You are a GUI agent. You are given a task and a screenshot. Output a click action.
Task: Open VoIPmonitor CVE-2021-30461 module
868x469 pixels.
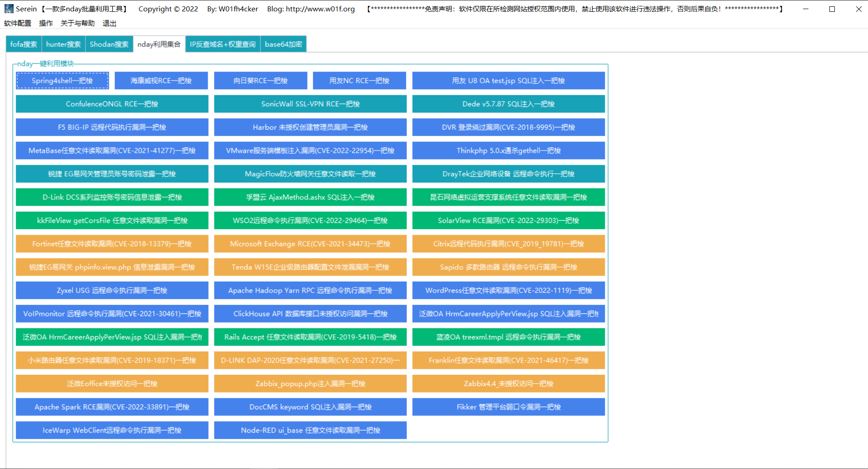[112, 313]
